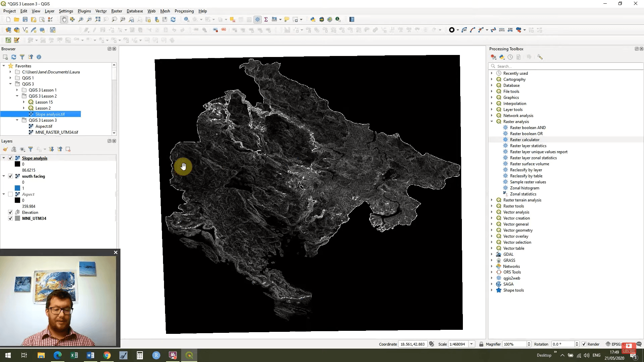Select the Identify Features tool
644x362 pixels.
(187, 19)
